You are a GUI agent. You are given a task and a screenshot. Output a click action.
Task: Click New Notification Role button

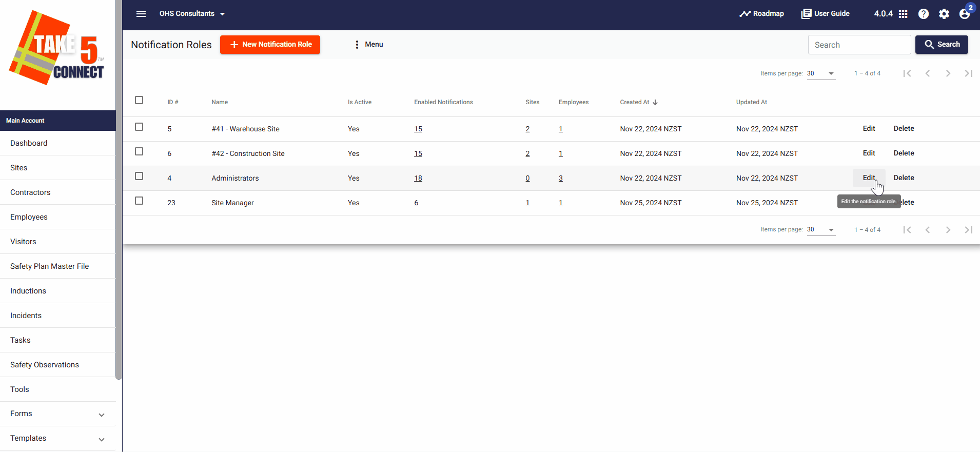270,45
